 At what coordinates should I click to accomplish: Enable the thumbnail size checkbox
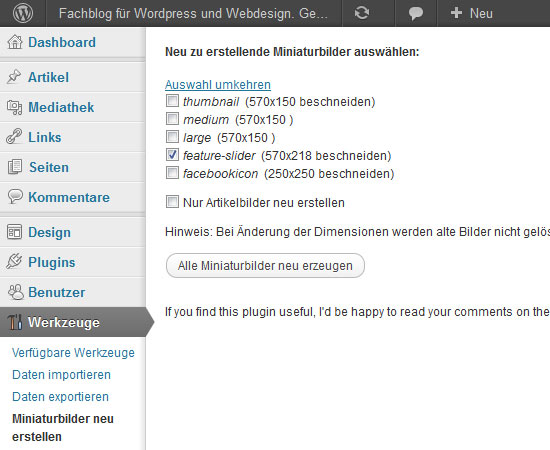[x=172, y=101]
